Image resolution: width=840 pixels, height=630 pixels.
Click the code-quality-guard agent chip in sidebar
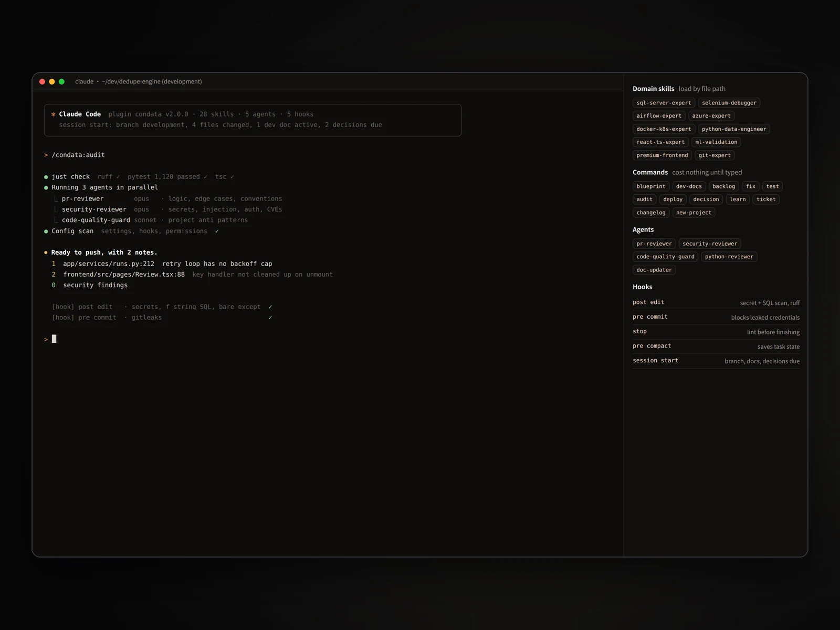665,257
